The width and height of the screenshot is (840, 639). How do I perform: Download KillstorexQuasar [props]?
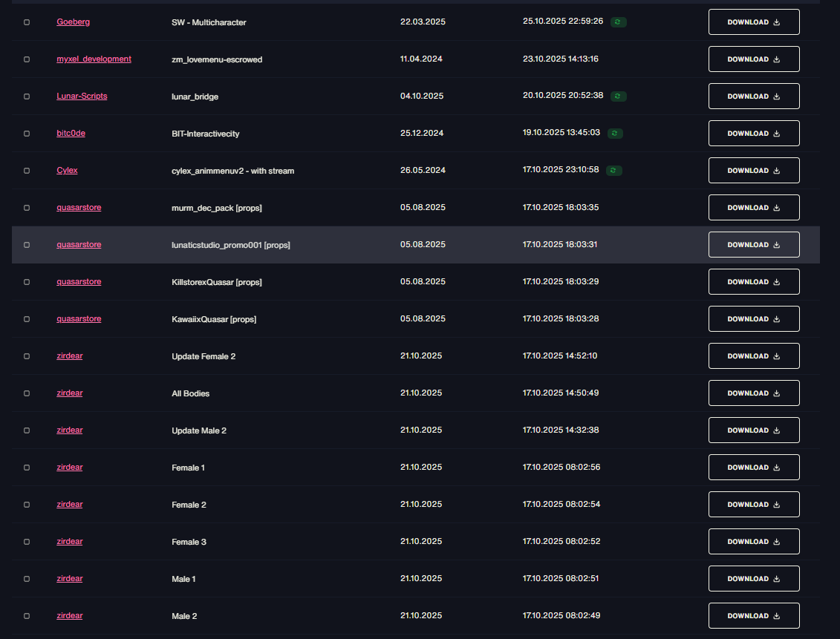[754, 281]
